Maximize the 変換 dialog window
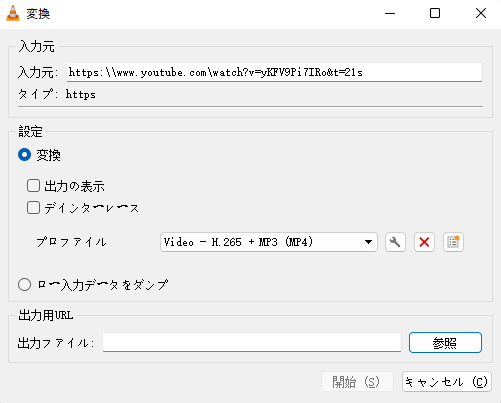Image resolution: width=501 pixels, height=403 pixels. pos(435,13)
